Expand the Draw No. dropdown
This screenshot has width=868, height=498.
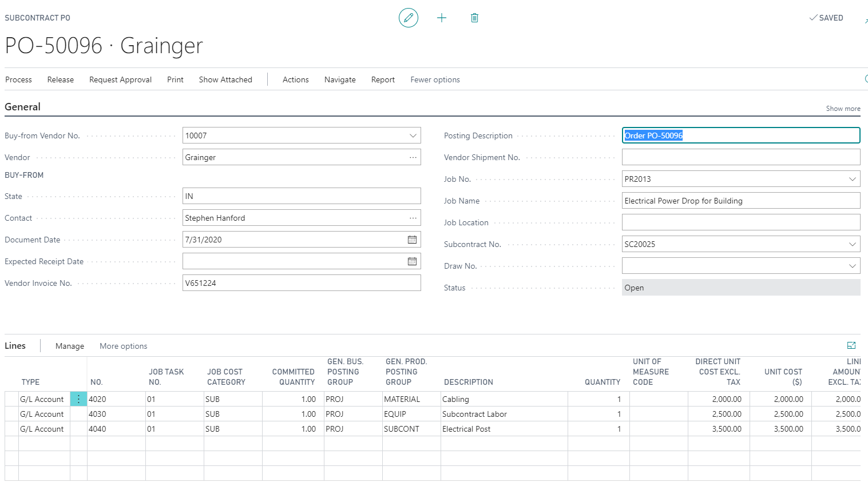853,265
